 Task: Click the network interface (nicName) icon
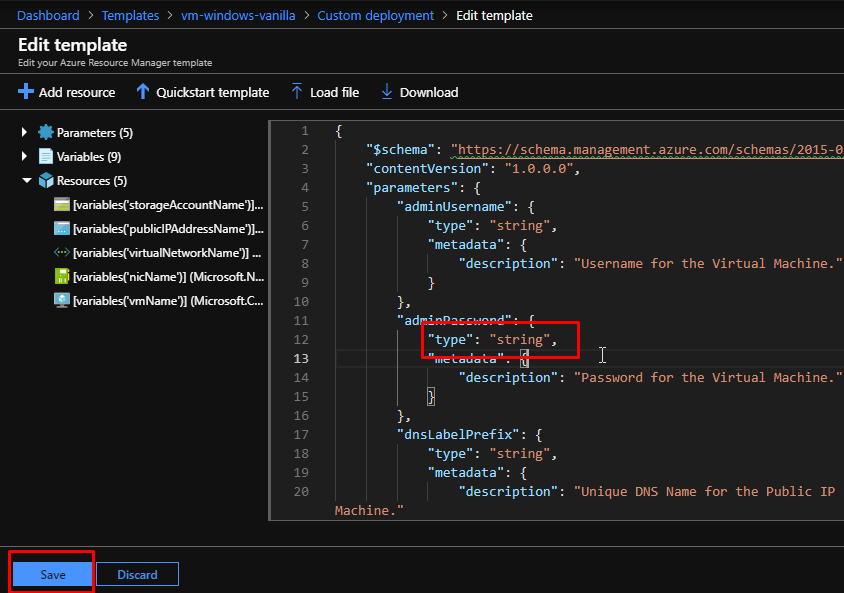(x=62, y=276)
